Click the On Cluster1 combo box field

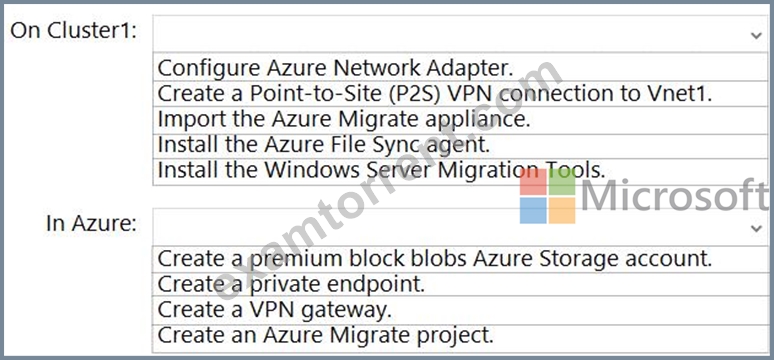[x=461, y=34]
